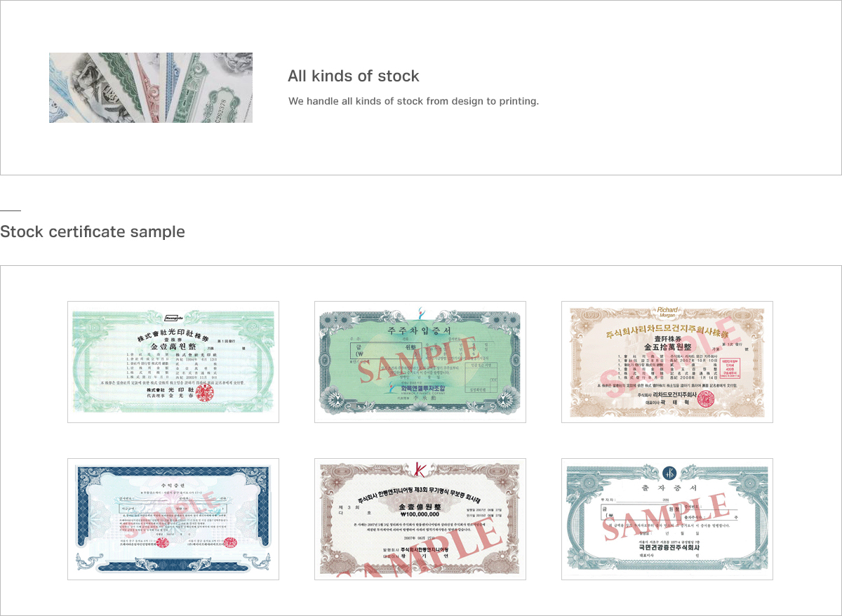Click the dancer figure logo atop the 주주차입증서 certificate
Viewport: 842px width, 616px height.
(421, 312)
